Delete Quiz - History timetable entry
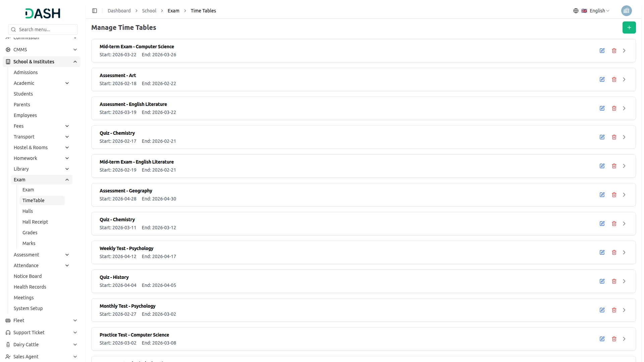 tap(614, 281)
